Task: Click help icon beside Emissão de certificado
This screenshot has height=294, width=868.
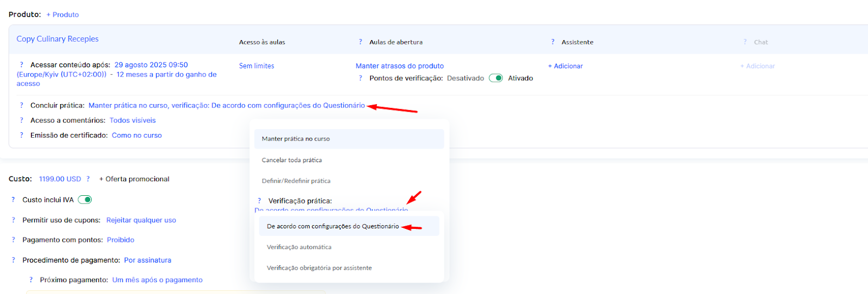Action: [x=22, y=135]
